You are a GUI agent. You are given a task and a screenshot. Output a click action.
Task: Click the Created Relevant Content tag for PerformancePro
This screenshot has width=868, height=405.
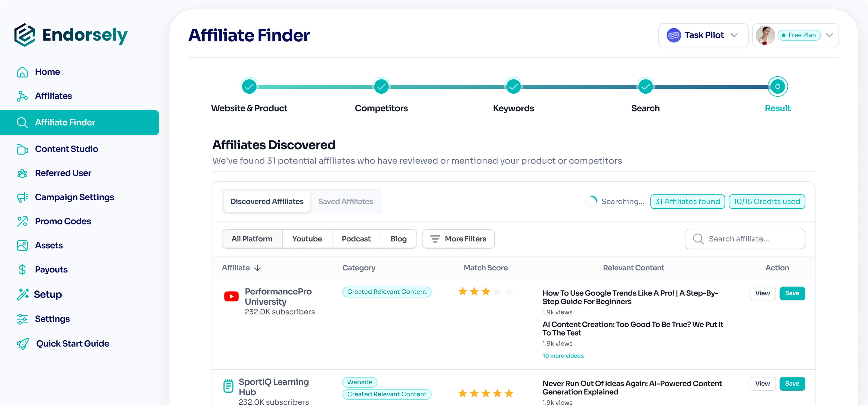(386, 292)
